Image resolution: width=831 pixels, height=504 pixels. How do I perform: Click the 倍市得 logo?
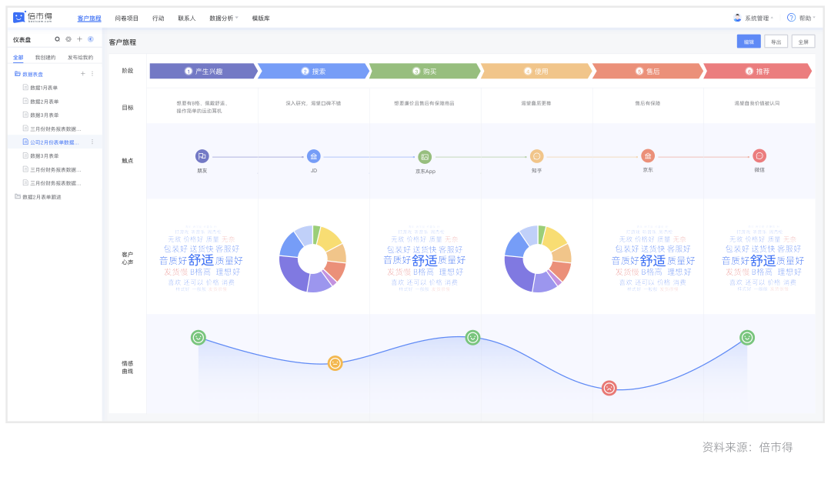pyautogui.click(x=32, y=18)
